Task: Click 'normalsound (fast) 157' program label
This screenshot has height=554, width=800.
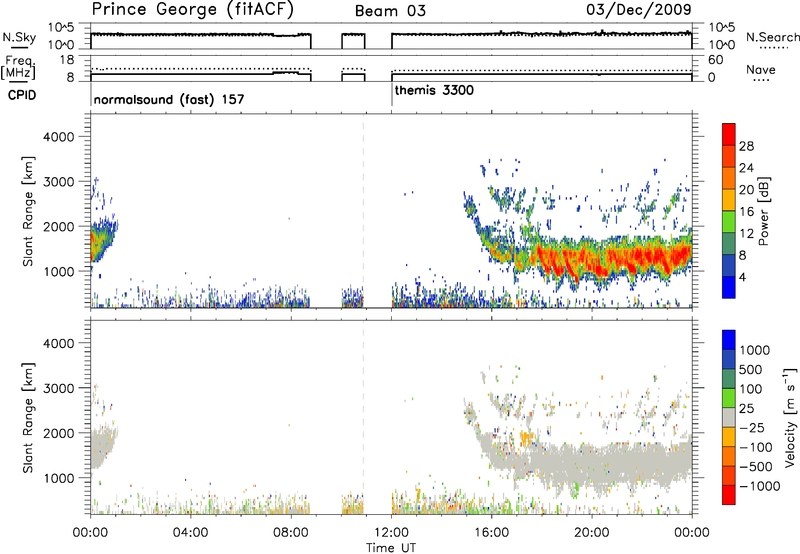Action: (x=169, y=99)
